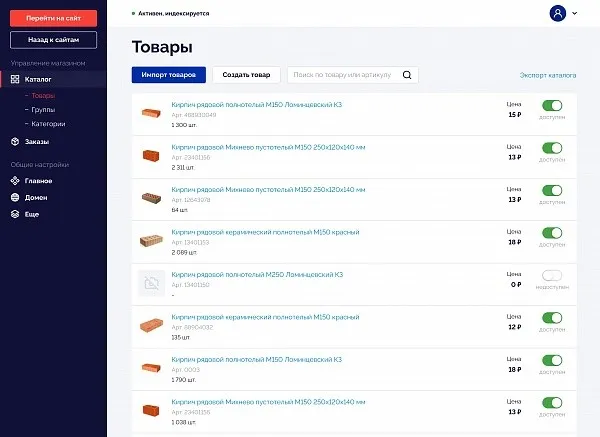Click the Общие настройки section label
This screenshot has height=437, width=600.
(40, 165)
